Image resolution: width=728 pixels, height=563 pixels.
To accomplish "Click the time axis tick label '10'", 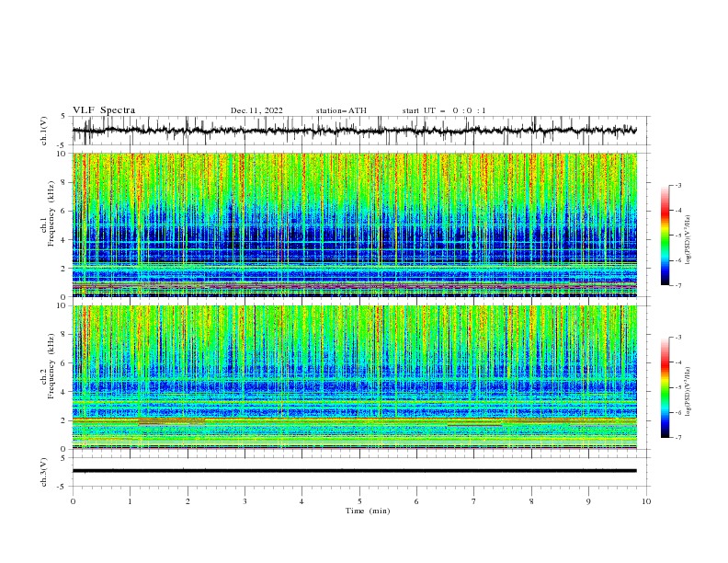I will click(x=646, y=501).
